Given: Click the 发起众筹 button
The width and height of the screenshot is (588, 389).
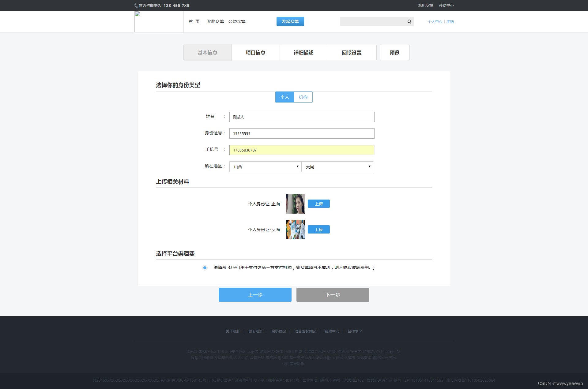Looking at the screenshot, I should (x=290, y=21).
